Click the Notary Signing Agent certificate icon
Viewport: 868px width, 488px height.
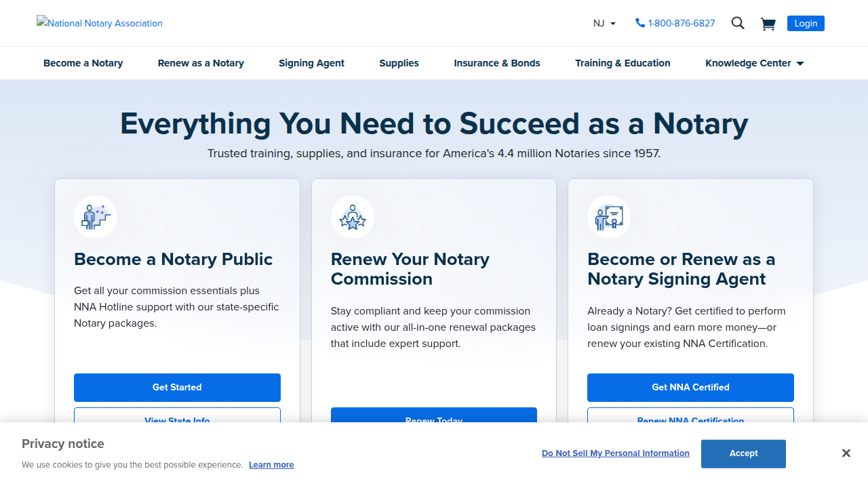point(609,217)
